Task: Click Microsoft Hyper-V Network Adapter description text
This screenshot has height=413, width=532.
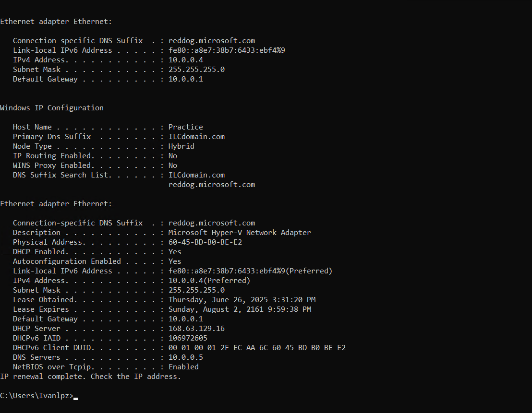Action: coord(240,233)
